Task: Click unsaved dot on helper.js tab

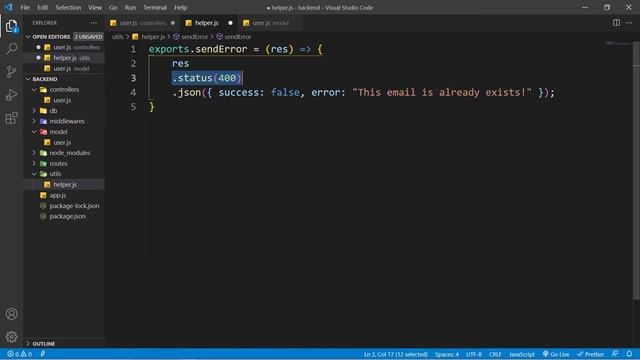Action: pyautogui.click(x=230, y=23)
